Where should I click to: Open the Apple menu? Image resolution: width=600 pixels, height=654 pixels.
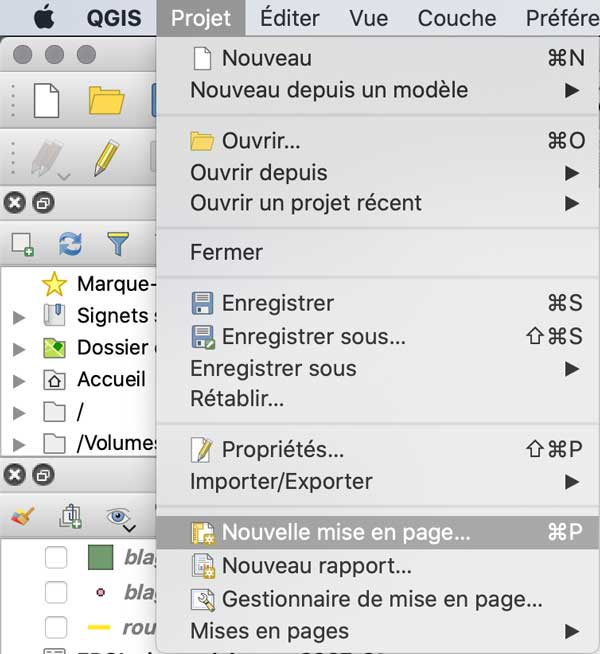click(44, 18)
